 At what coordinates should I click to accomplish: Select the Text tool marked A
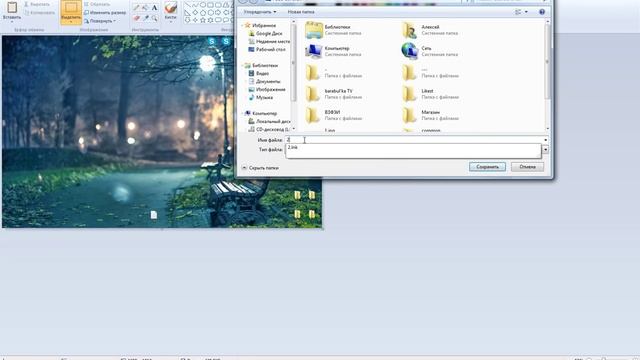coord(154,8)
